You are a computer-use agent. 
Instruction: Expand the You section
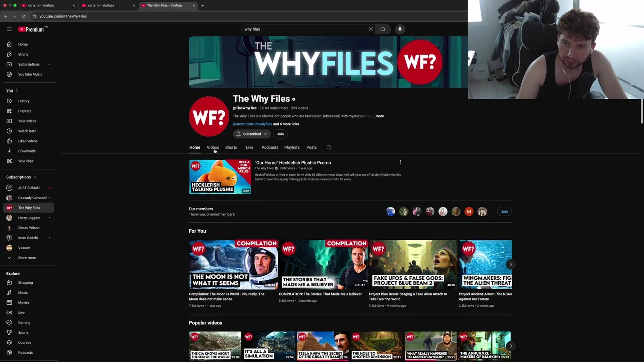tap(12, 90)
